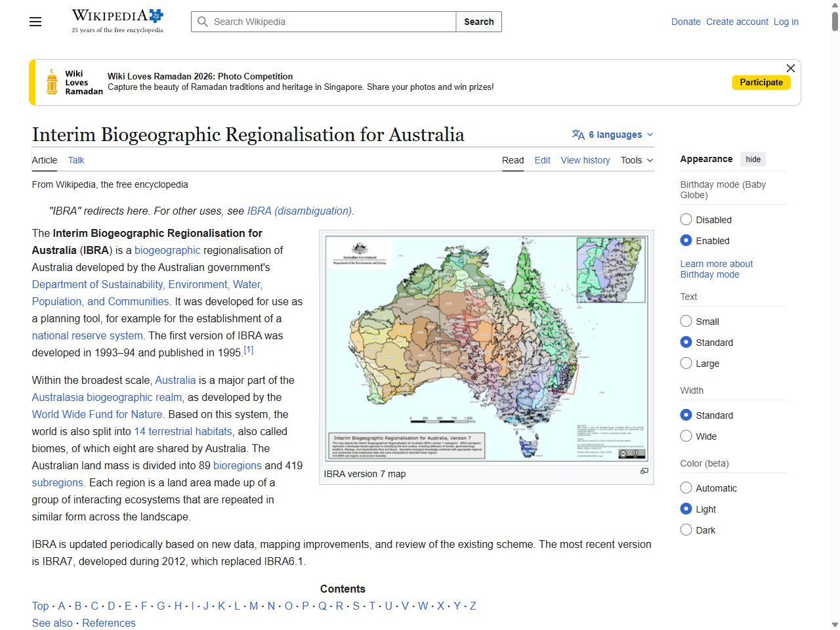
Task: Open the main menu hamburger icon
Action: point(35,22)
